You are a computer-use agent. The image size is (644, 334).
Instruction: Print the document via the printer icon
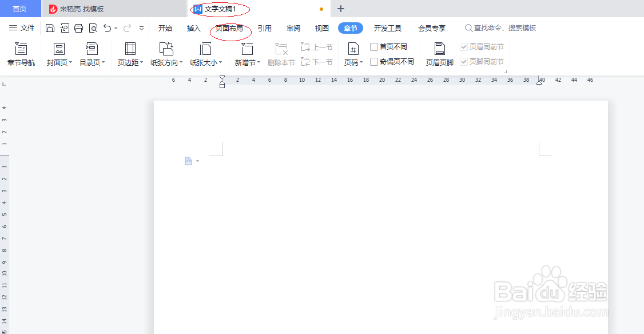78,27
